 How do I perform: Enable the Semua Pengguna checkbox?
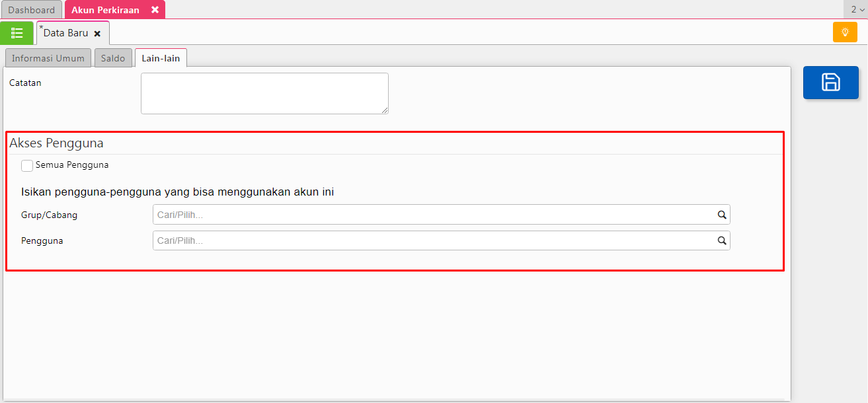click(x=27, y=166)
